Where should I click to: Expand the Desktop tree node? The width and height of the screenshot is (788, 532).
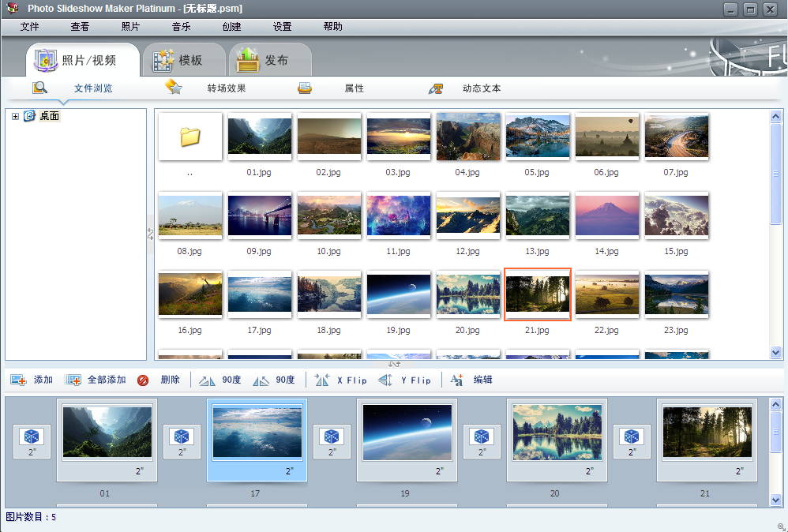pos(15,117)
